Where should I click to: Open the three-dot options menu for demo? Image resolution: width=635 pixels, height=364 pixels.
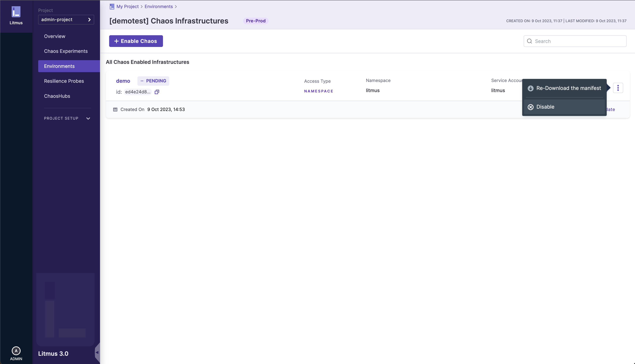point(618,88)
